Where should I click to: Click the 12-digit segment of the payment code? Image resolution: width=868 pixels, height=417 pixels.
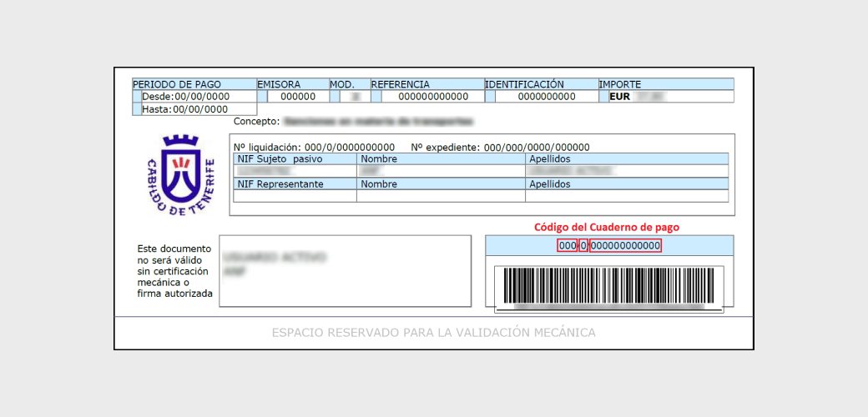625,245
